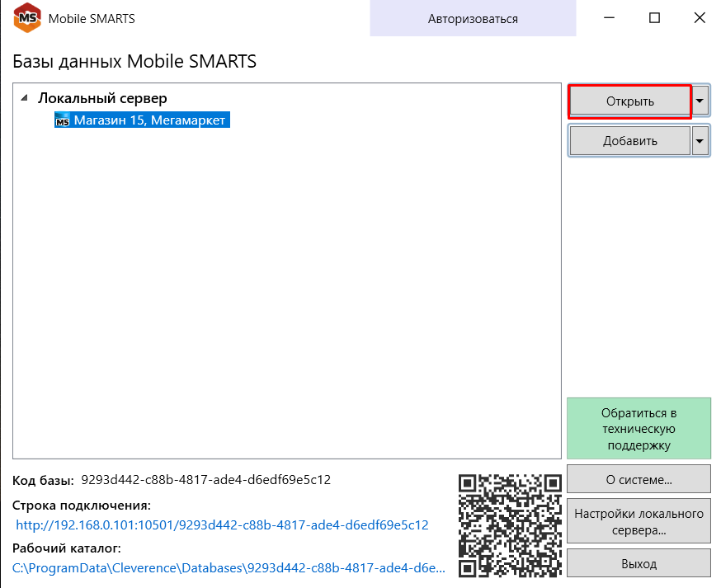Open the working directory path link
This screenshot has width=721, height=588.
(229, 568)
